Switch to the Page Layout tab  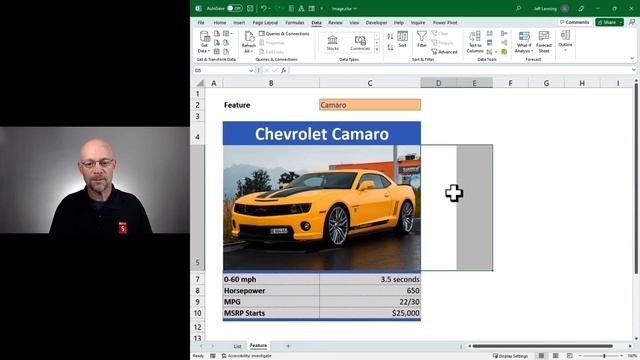tap(265, 22)
